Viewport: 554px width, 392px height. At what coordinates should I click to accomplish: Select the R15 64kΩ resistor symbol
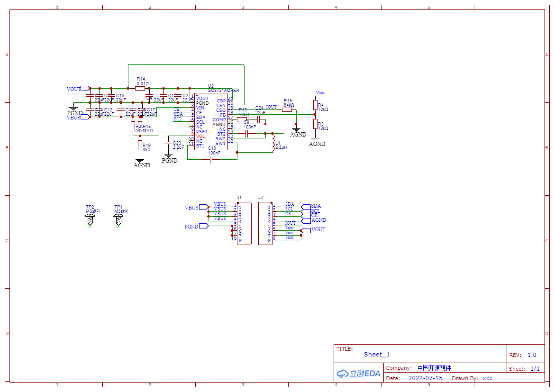click(287, 109)
